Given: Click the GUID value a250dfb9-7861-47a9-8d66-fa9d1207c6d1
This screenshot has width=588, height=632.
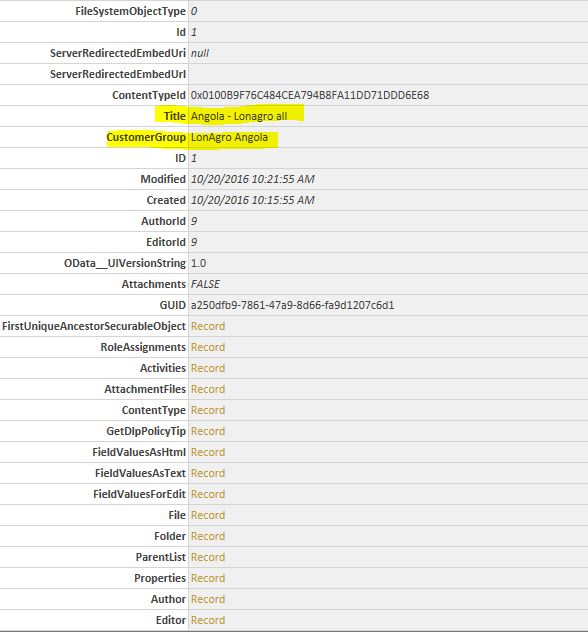Looking at the screenshot, I should point(293,305).
